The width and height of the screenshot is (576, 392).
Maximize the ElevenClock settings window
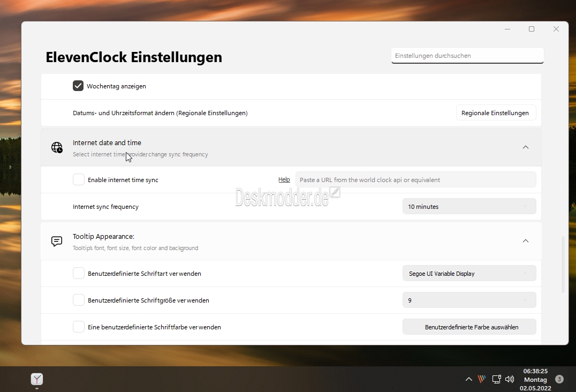(532, 29)
